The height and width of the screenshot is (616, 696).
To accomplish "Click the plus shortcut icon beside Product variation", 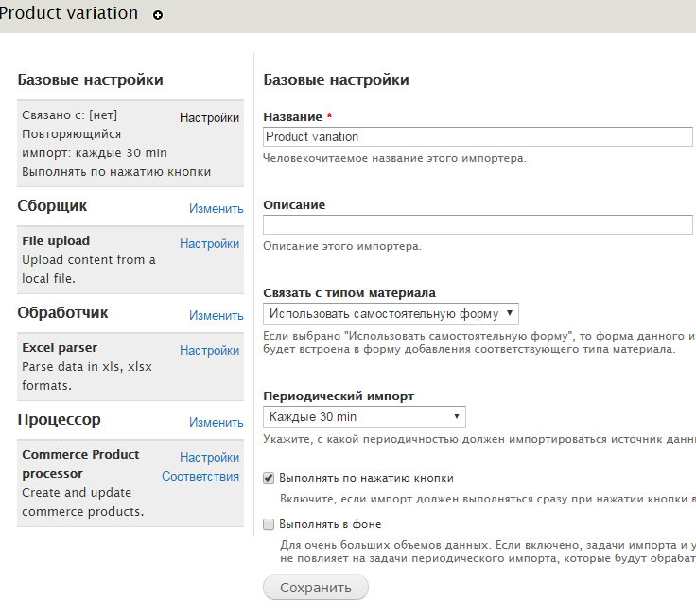I will (x=158, y=15).
